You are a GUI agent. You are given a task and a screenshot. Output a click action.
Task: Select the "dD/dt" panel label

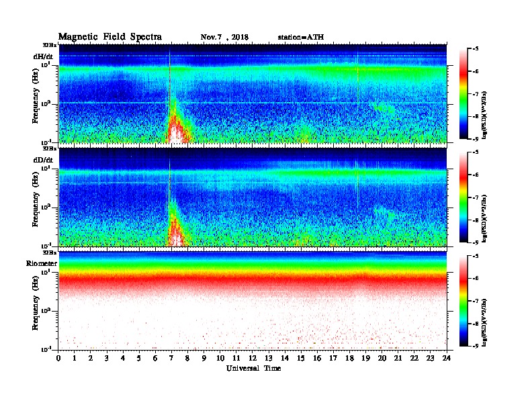pyautogui.click(x=43, y=160)
